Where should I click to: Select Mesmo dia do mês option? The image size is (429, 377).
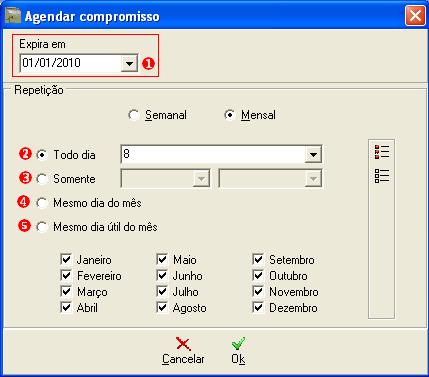[x=42, y=203]
